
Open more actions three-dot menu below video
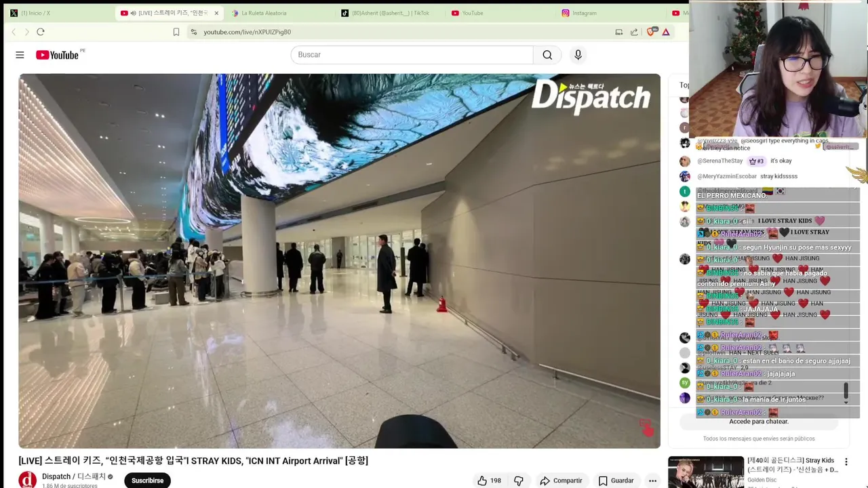click(652, 481)
